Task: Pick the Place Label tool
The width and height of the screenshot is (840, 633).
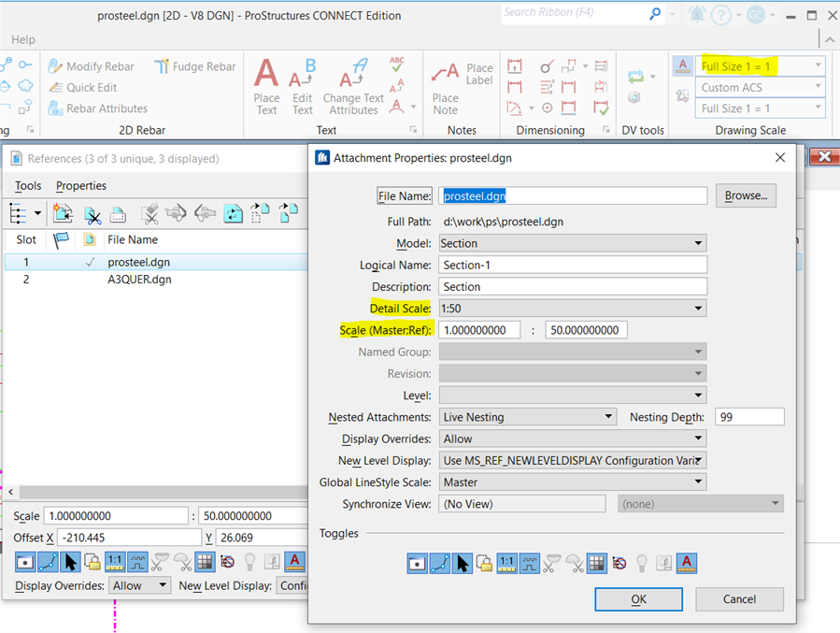Action: click(479, 74)
